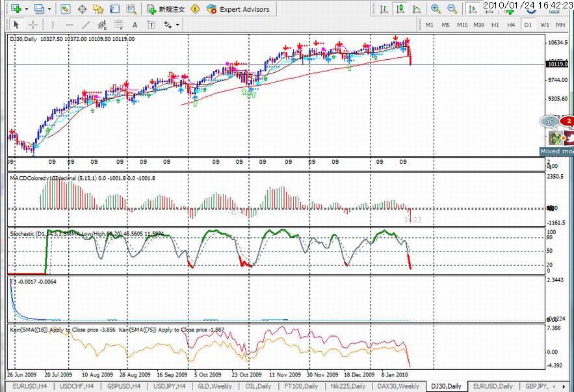Toggle chart auto scroll
Screen dimensions: 574x392
(x=473, y=9)
